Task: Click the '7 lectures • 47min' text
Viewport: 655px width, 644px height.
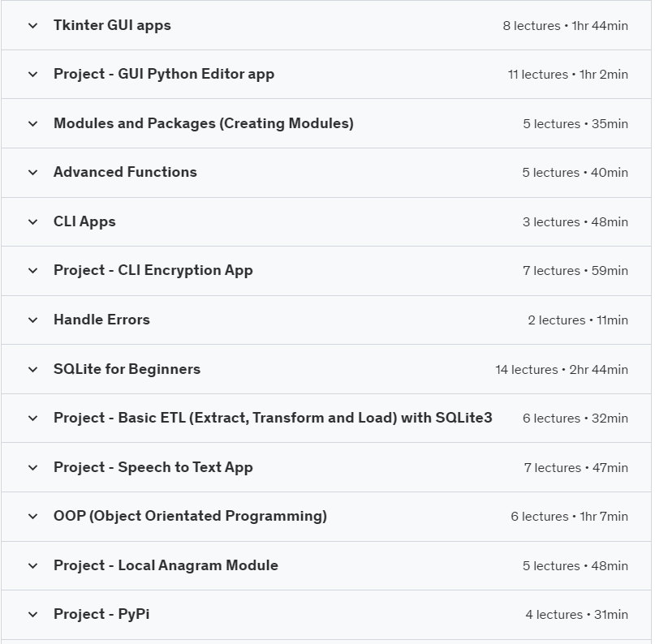Action: 576,468
